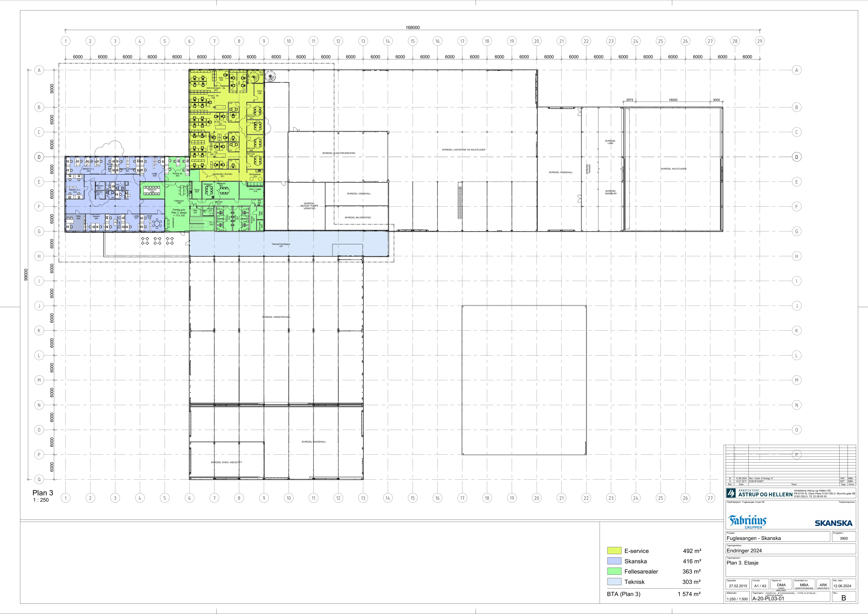Pick the blue Skanska legend swatch
868x614 pixels.
[614, 561]
